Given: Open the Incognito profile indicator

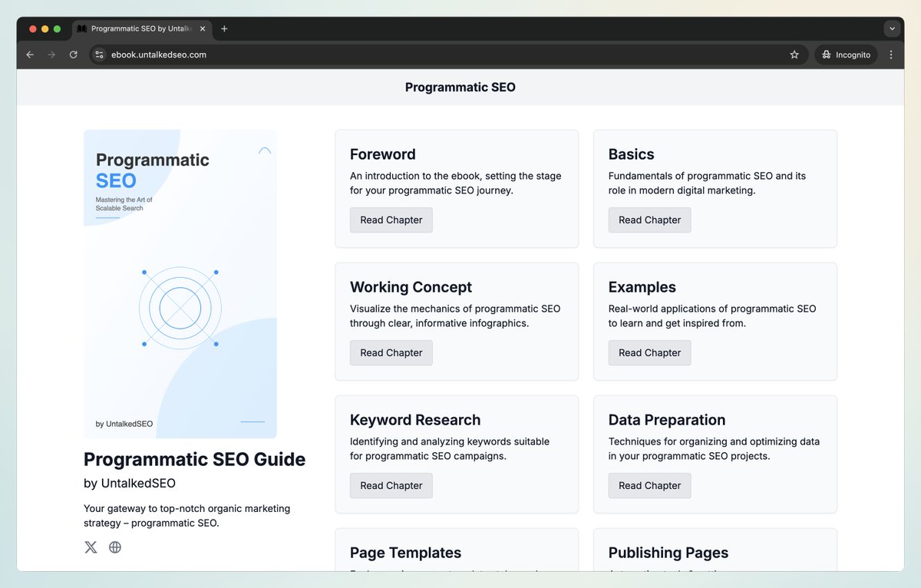Looking at the screenshot, I should [x=845, y=55].
